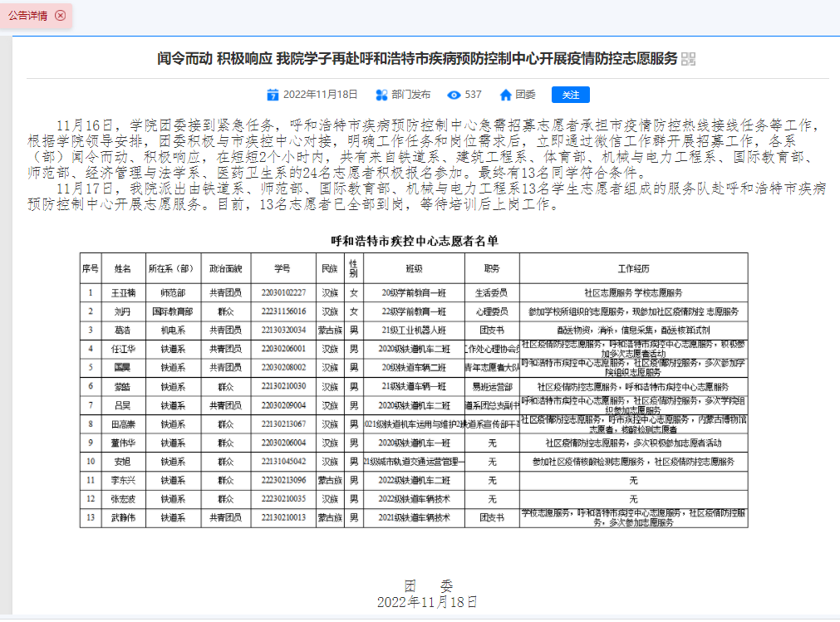Click the announcement title heading

tap(417, 58)
